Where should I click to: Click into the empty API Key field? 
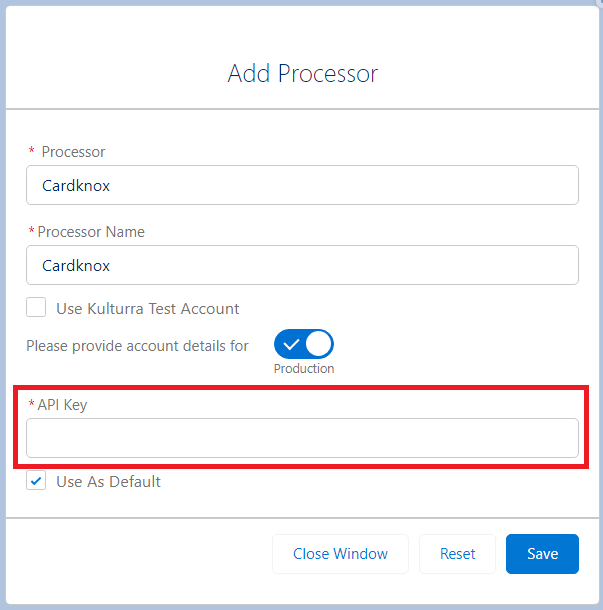tap(302, 438)
